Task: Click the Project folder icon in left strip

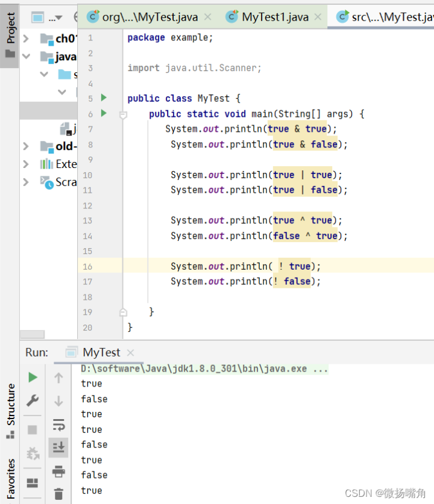Action: (10, 54)
